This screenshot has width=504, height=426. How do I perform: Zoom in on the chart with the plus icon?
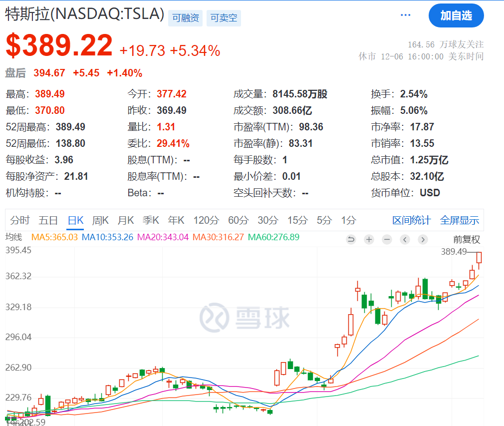[x=369, y=239]
